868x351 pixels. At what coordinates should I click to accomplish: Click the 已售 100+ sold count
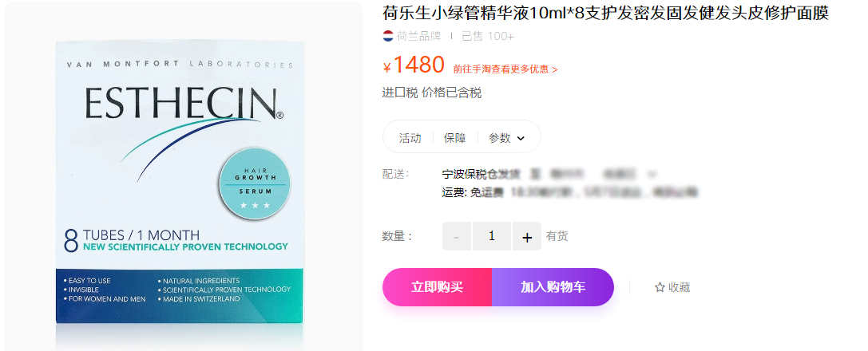pos(487,36)
